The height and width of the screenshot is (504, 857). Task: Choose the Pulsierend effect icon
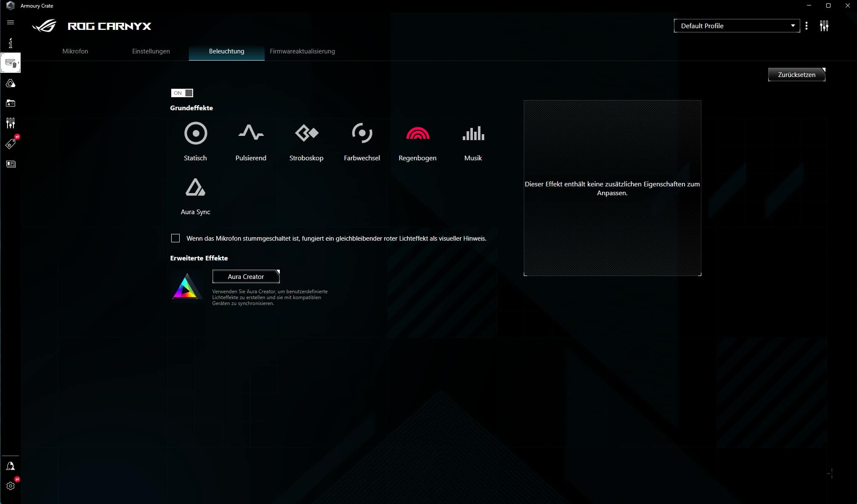(251, 133)
